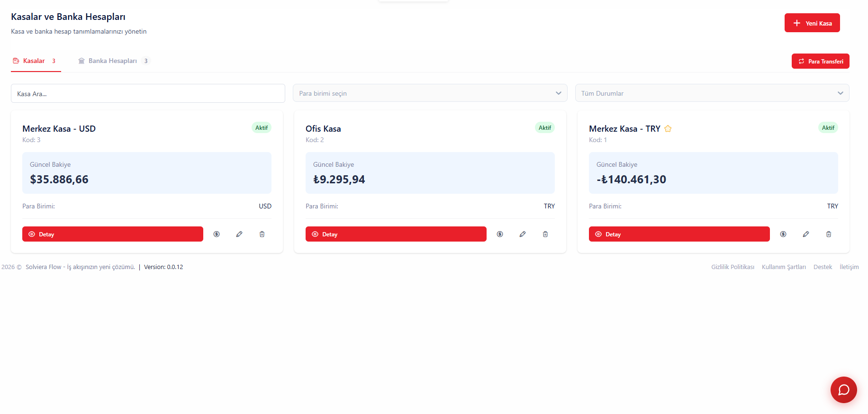
Task: Click the money icon on Merkez Kasa - USD card
Action: (x=217, y=234)
